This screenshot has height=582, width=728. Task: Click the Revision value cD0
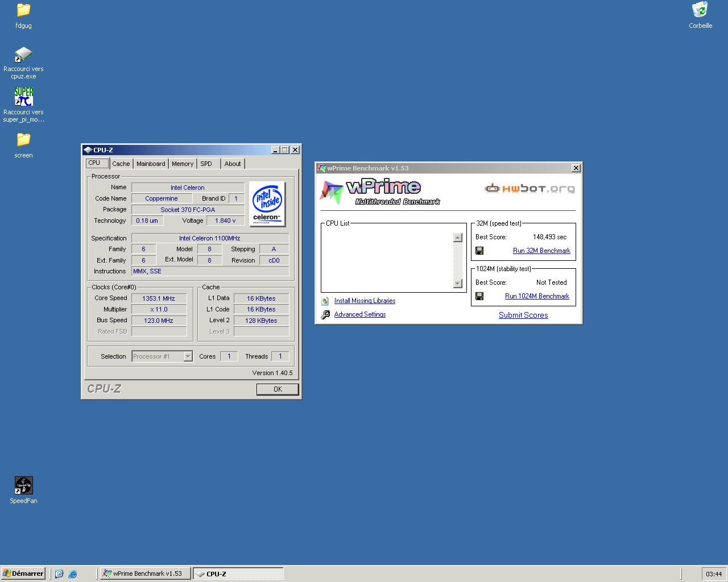point(274,260)
